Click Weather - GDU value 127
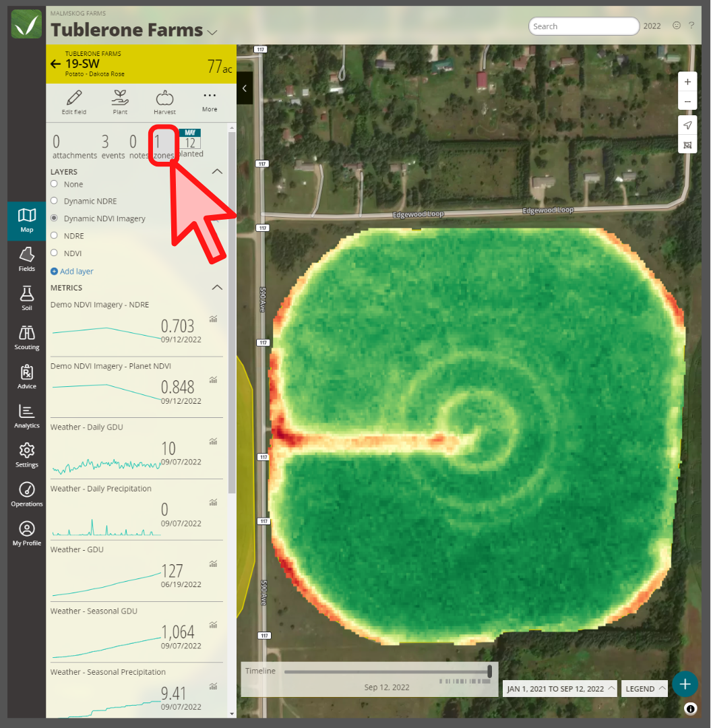Image resolution: width=711 pixels, height=728 pixels. (x=172, y=571)
